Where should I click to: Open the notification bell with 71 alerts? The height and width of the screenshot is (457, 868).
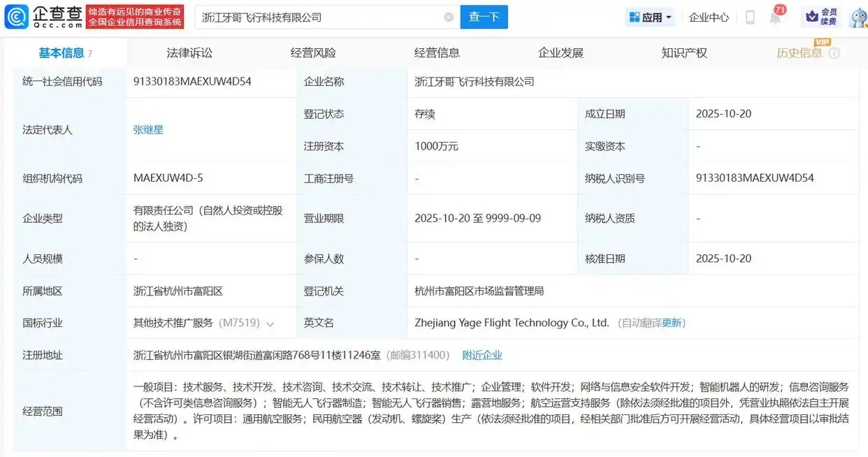775,17
